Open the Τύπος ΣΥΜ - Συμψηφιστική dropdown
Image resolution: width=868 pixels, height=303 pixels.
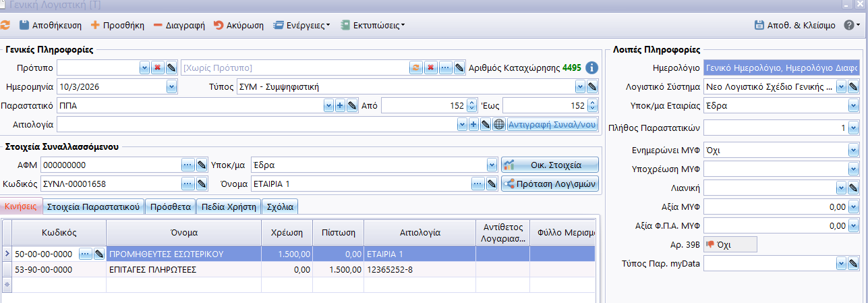(580, 87)
